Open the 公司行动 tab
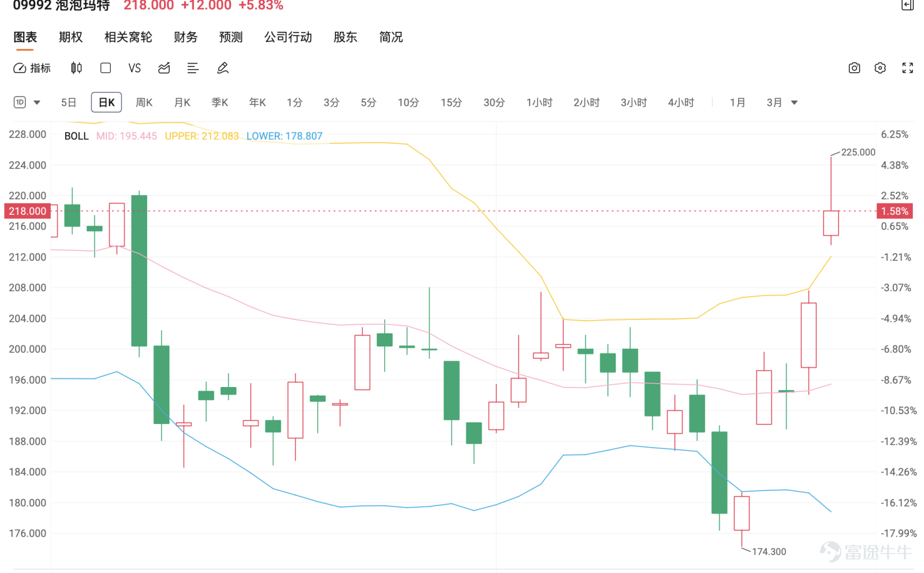 (x=288, y=37)
